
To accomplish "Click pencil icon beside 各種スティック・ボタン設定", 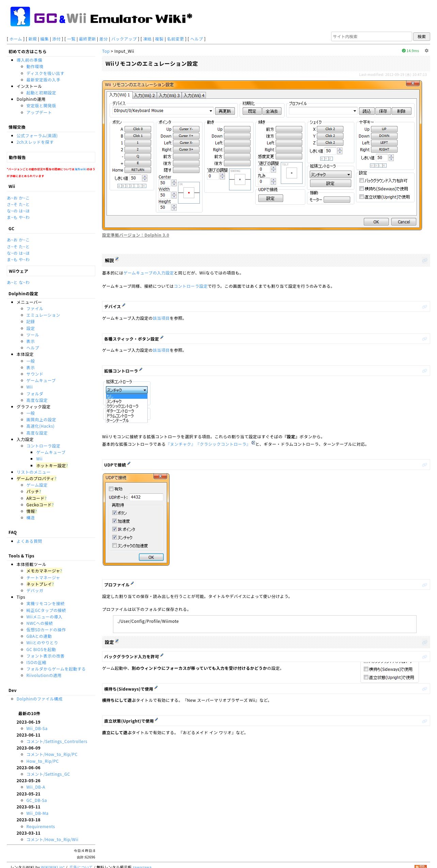I will [x=162, y=337].
